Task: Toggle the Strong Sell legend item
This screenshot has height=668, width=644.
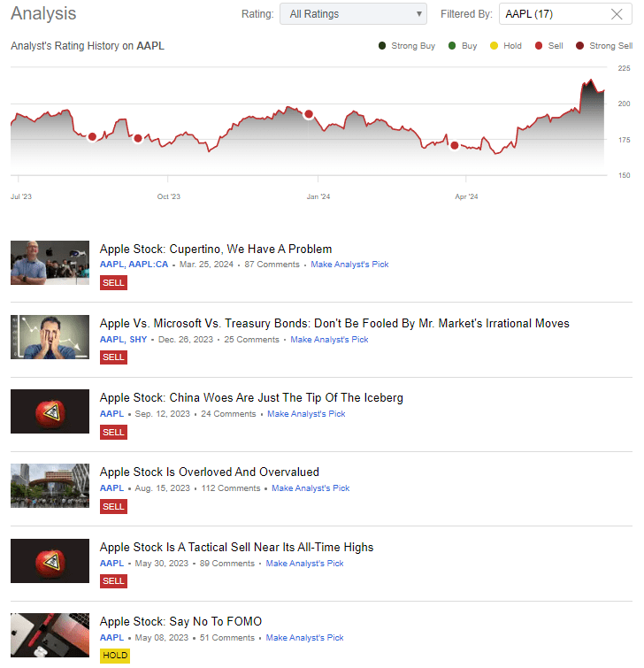Action: 604,46
